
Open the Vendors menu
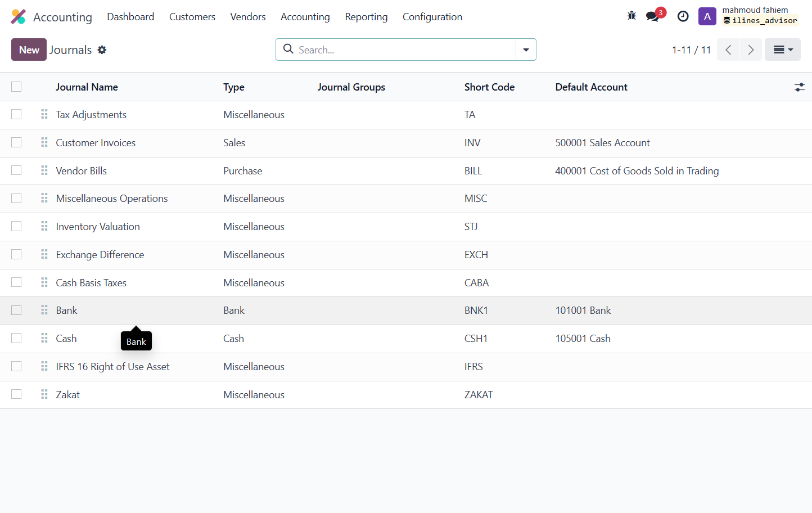[248, 17]
